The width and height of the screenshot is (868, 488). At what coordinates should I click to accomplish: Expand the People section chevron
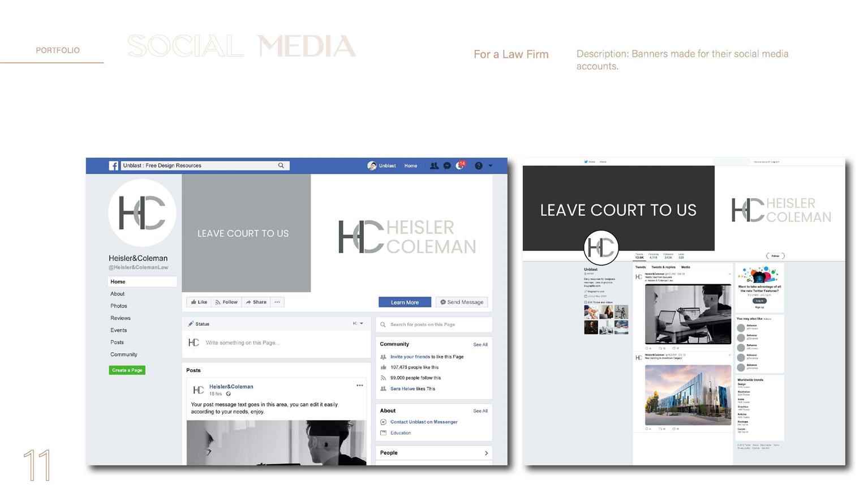pyautogui.click(x=486, y=453)
